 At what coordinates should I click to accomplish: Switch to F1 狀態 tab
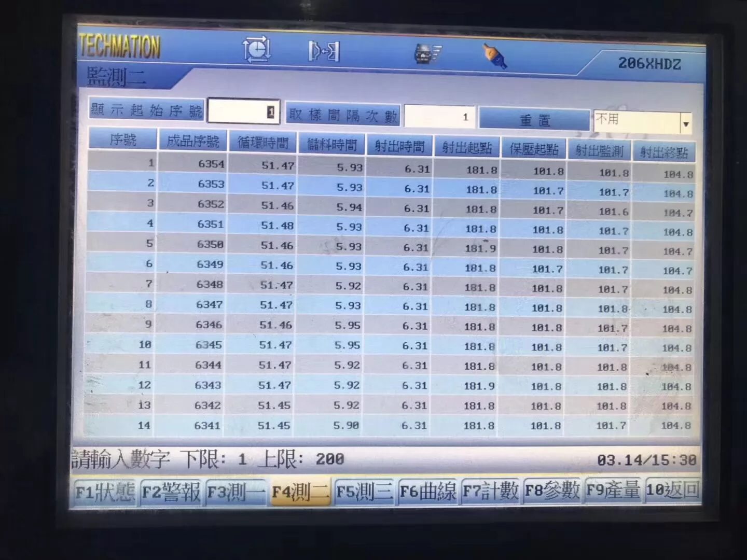point(105,492)
